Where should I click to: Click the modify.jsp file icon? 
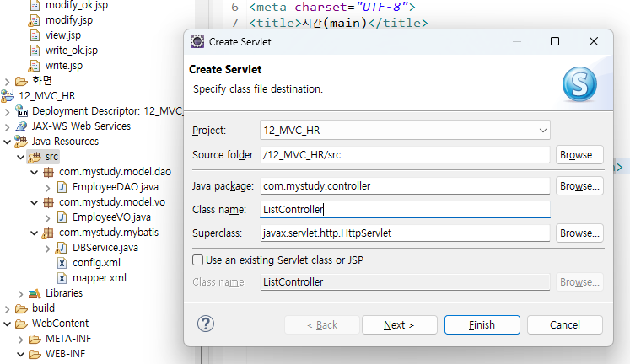click(35, 20)
